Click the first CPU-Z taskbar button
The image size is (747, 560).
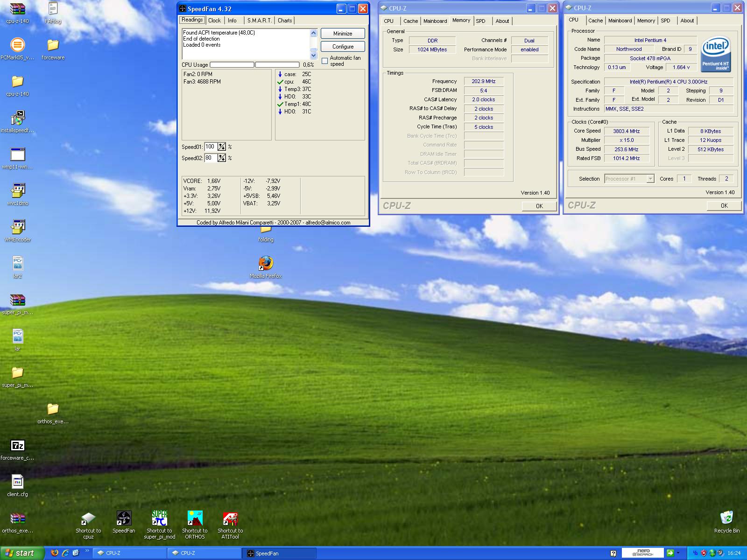tap(130, 553)
